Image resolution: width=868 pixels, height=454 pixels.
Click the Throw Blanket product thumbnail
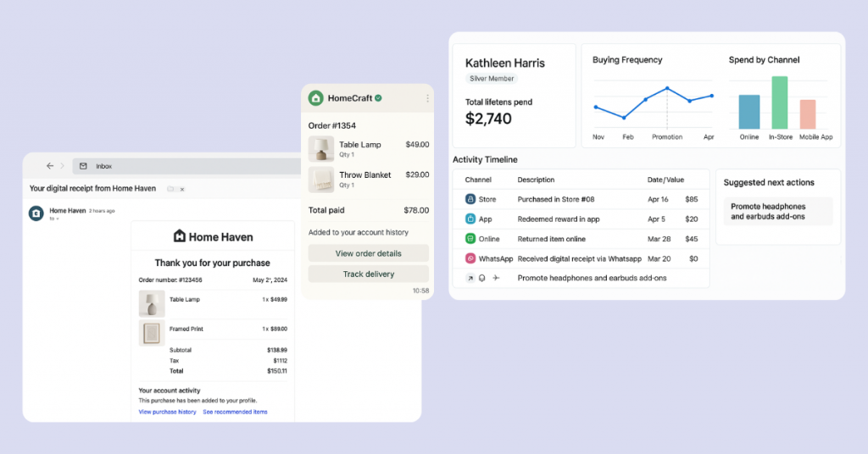321,180
